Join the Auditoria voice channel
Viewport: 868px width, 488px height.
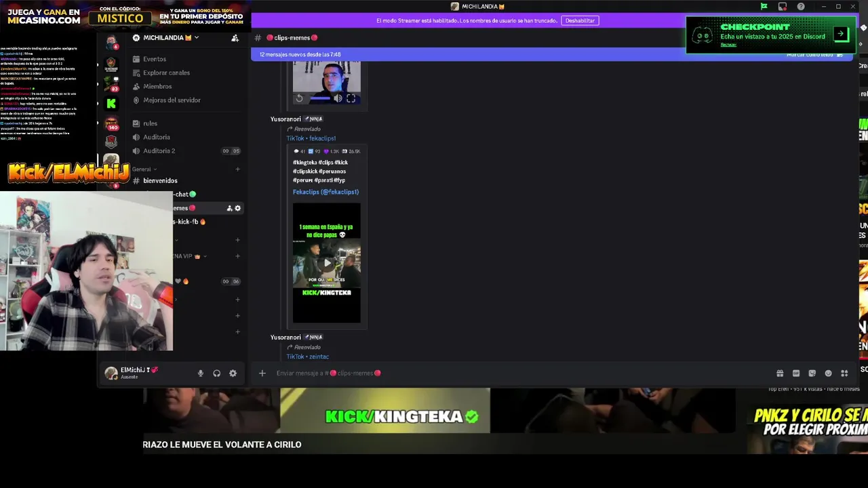(x=151, y=137)
